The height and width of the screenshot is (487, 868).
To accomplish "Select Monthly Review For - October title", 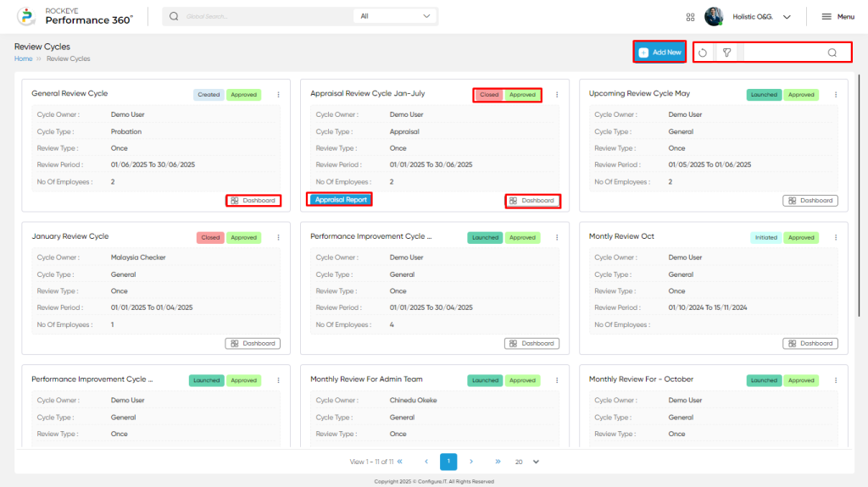I will pos(641,379).
